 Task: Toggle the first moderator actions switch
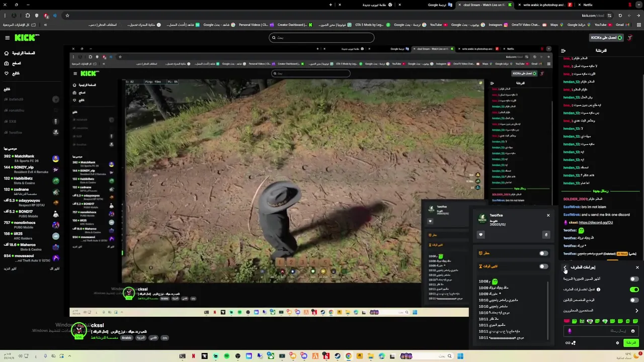634,279
